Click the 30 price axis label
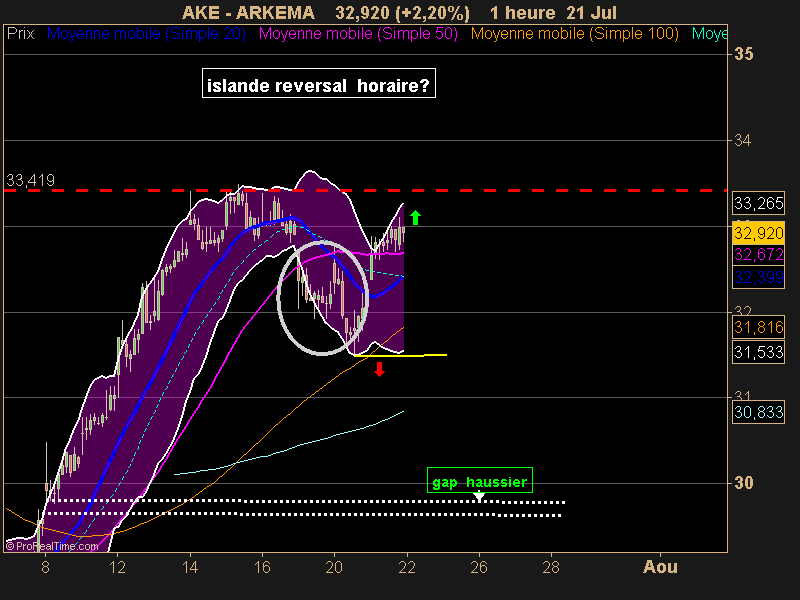The width and height of the screenshot is (800, 600). (743, 483)
